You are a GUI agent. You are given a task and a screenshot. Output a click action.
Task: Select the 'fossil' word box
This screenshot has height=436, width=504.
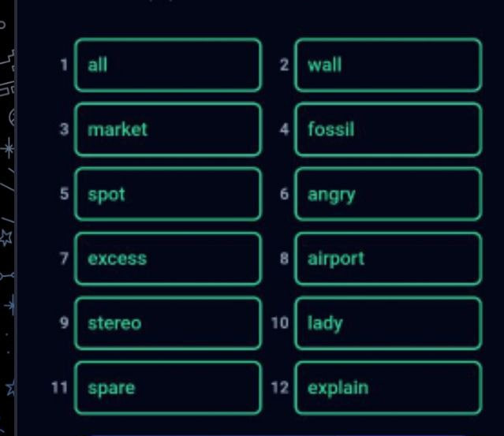[x=387, y=129]
